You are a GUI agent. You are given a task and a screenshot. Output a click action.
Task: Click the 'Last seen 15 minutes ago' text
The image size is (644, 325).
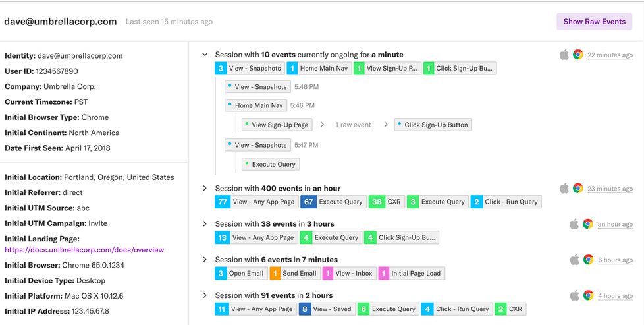pyautogui.click(x=169, y=22)
